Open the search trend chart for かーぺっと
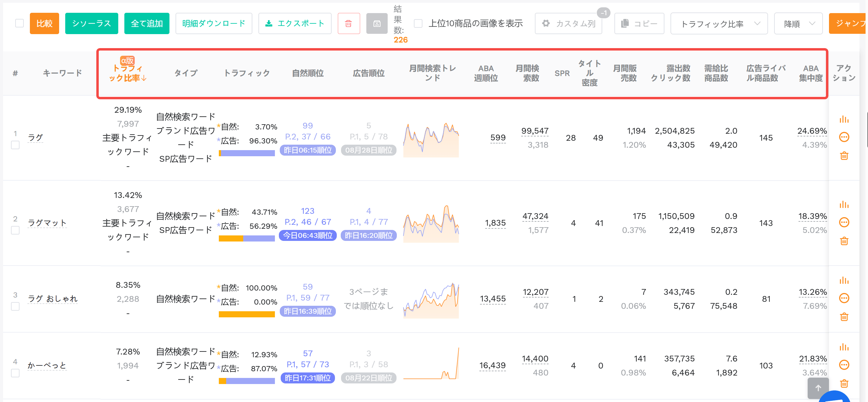The image size is (868, 402). click(x=431, y=364)
